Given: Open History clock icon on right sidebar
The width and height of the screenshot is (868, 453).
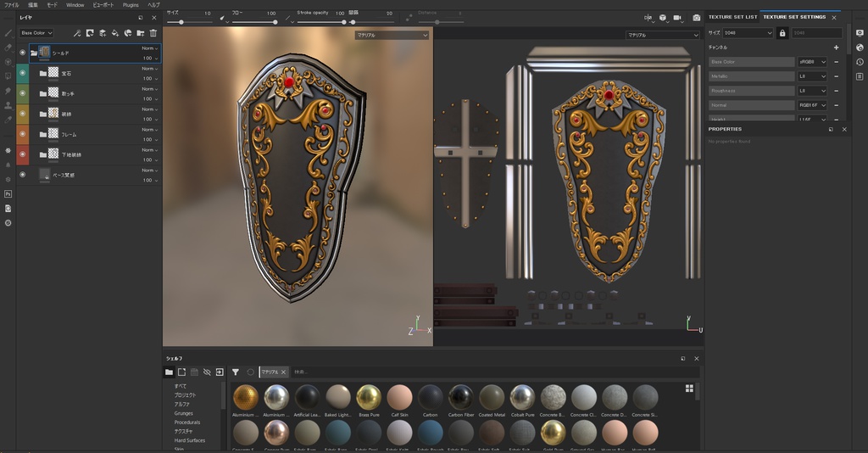Looking at the screenshot, I should [860, 62].
